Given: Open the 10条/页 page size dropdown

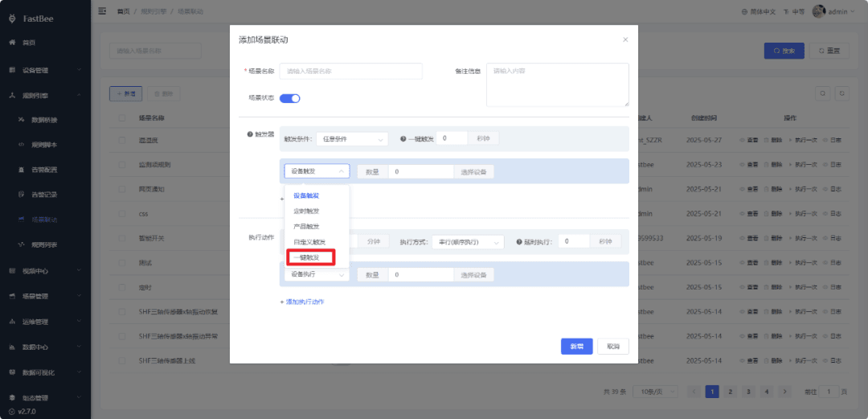Looking at the screenshot, I should pyautogui.click(x=657, y=392).
